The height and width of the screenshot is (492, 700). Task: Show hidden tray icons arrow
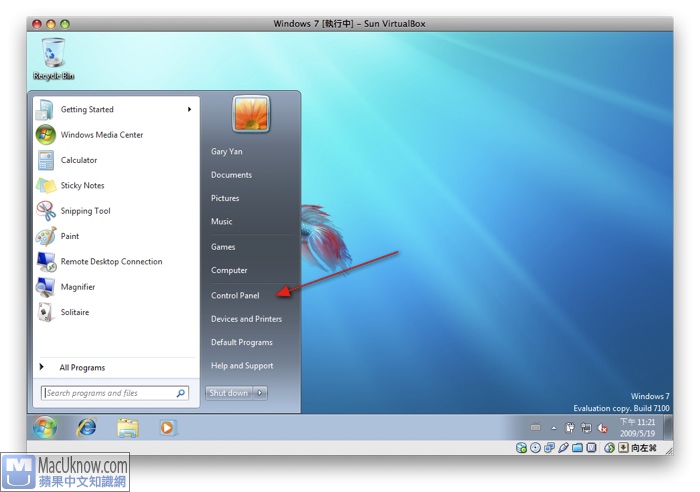point(554,428)
